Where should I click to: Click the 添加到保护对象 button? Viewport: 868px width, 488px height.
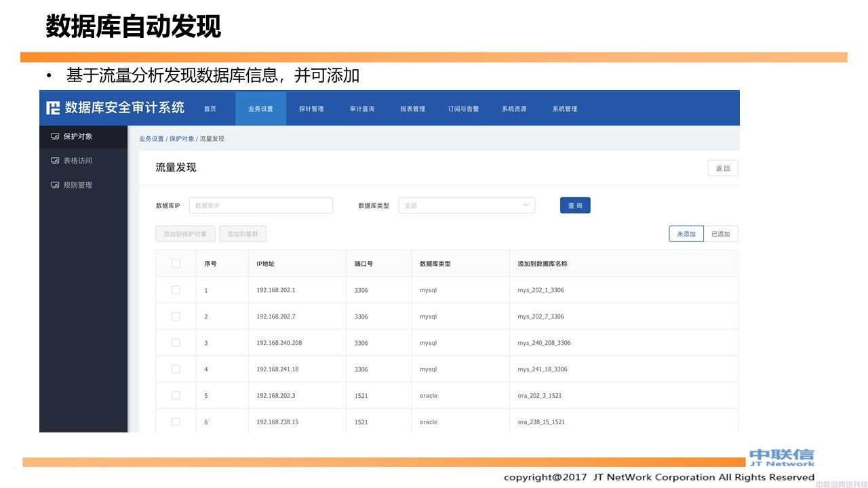(185, 234)
